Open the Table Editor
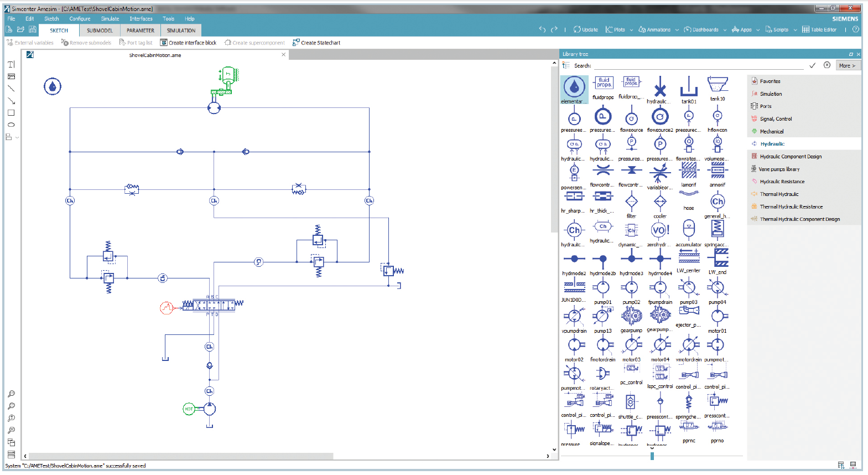The height and width of the screenshot is (475, 868). [819, 30]
